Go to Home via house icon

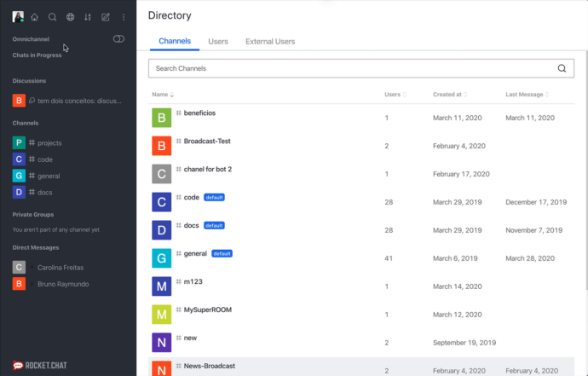click(x=34, y=17)
